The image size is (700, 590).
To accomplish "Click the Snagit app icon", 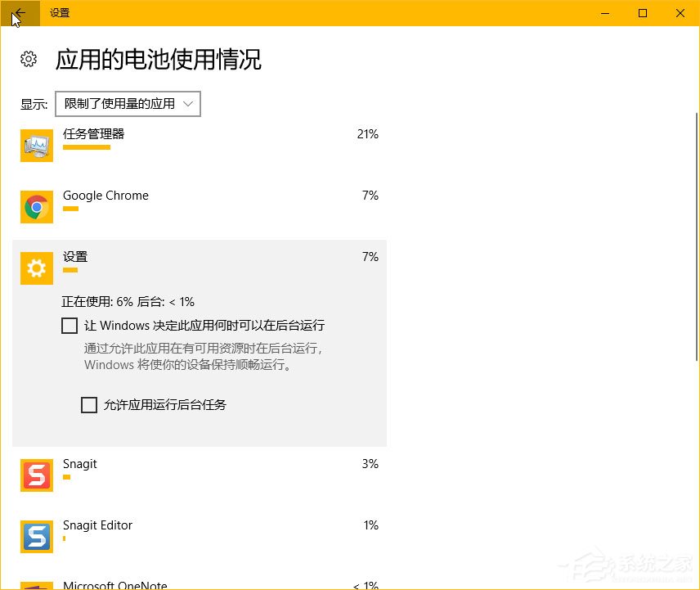I will [x=36, y=475].
